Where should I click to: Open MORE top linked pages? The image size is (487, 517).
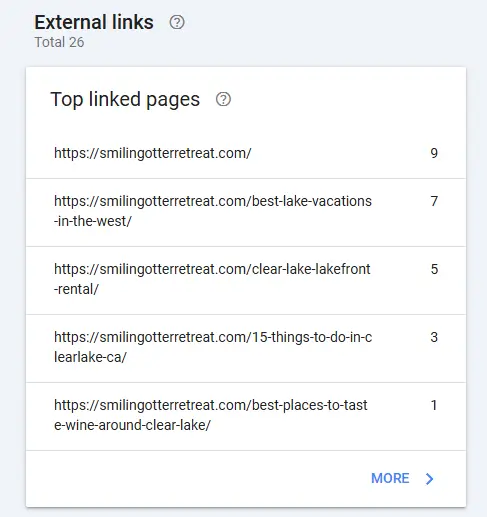403,479
